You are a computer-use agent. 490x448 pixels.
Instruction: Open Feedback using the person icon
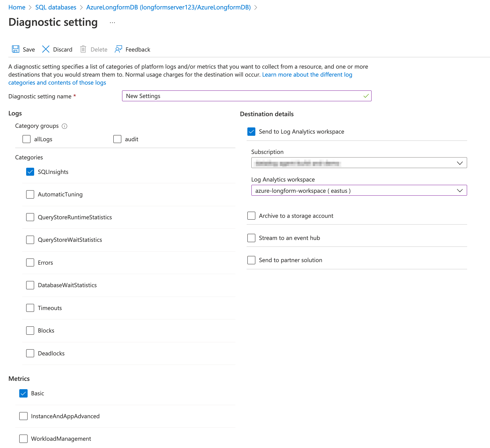coord(118,49)
